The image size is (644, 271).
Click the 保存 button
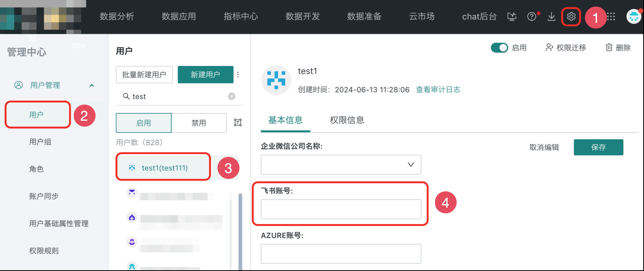pyautogui.click(x=598, y=148)
